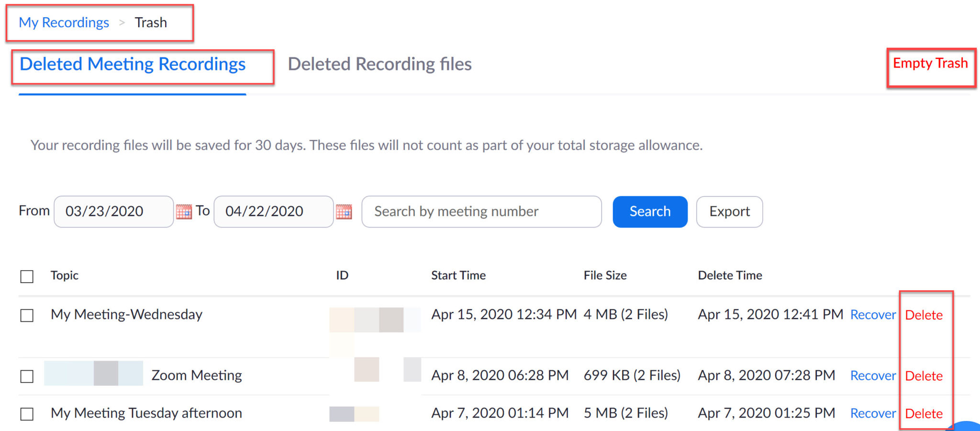Check the Zoom Meeting row checkbox
The width and height of the screenshot is (980, 431).
[x=27, y=376]
